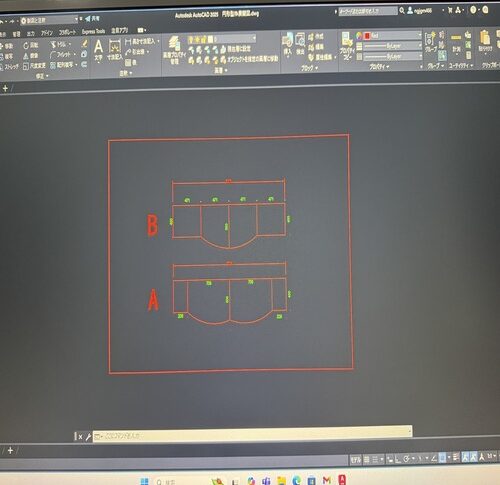Image resolution: width=500 pixels, height=485 pixels.
Task: Click the Erase pencil icon in Modify panel
Action: (x=85, y=43)
